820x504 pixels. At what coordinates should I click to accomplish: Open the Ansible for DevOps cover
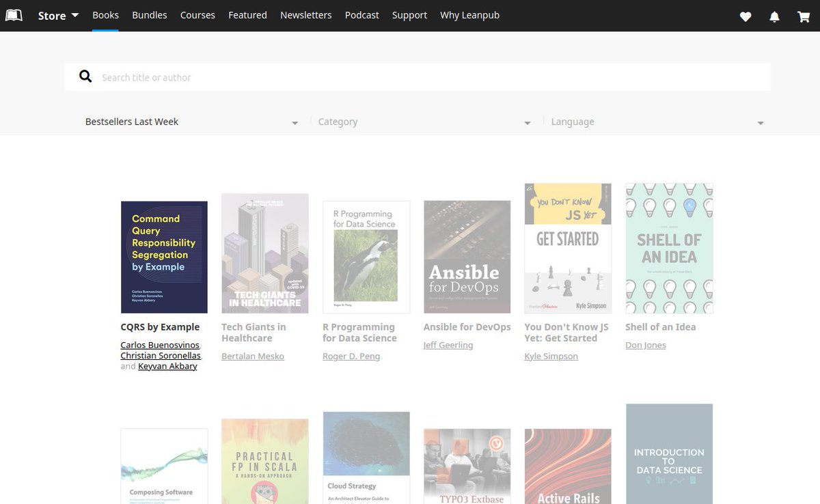pos(467,257)
